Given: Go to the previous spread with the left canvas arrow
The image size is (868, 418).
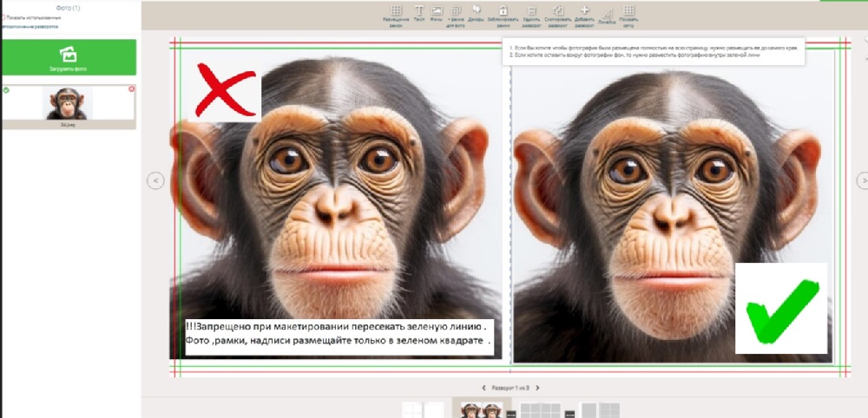Looking at the screenshot, I should point(155,180).
